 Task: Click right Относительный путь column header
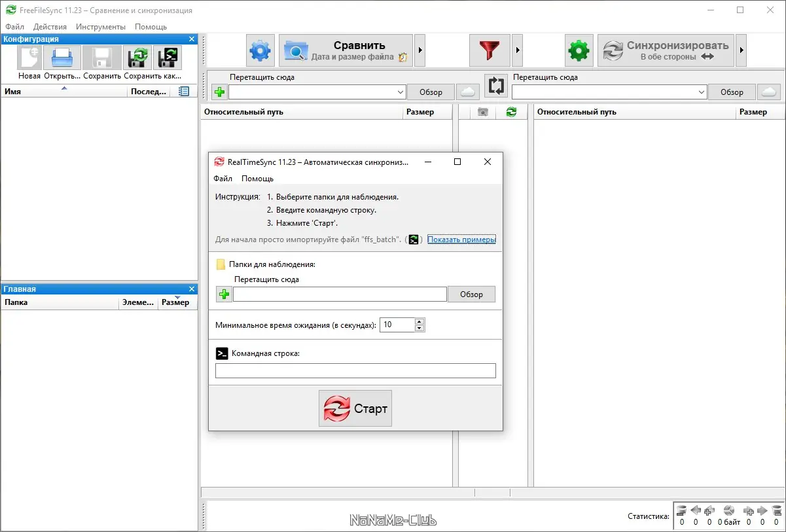pos(635,112)
